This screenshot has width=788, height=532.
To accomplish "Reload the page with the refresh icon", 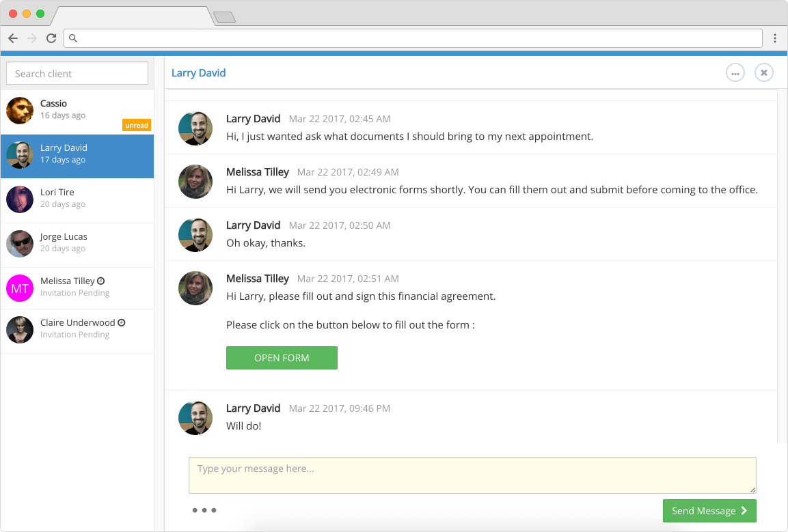I will tap(51, 38).
